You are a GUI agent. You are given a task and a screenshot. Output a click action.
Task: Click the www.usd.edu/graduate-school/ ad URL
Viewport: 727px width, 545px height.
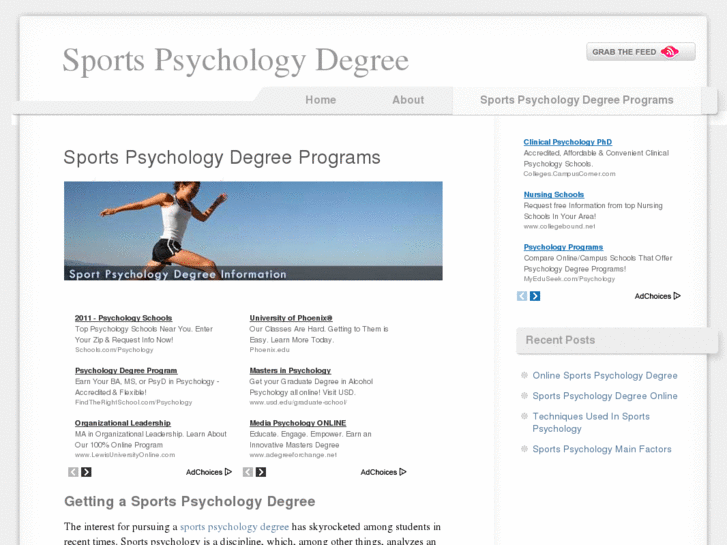(x=298, y=402)
